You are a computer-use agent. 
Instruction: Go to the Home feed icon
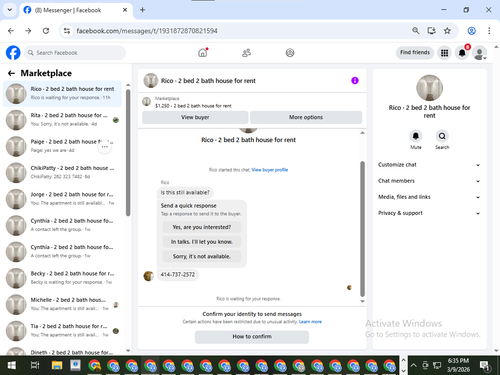tap(203, 53)
